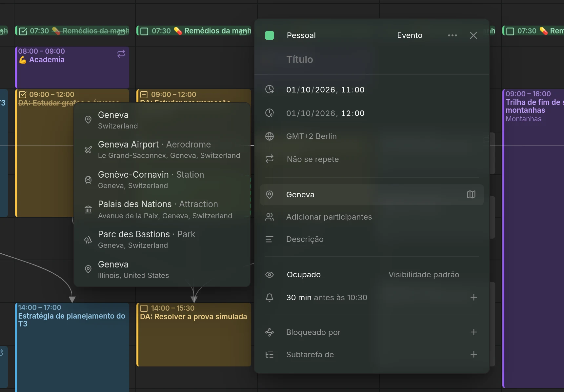Select the Genève-Cornavin station suggestion
This screenshot has width=564, height=392.
[162, 180]
